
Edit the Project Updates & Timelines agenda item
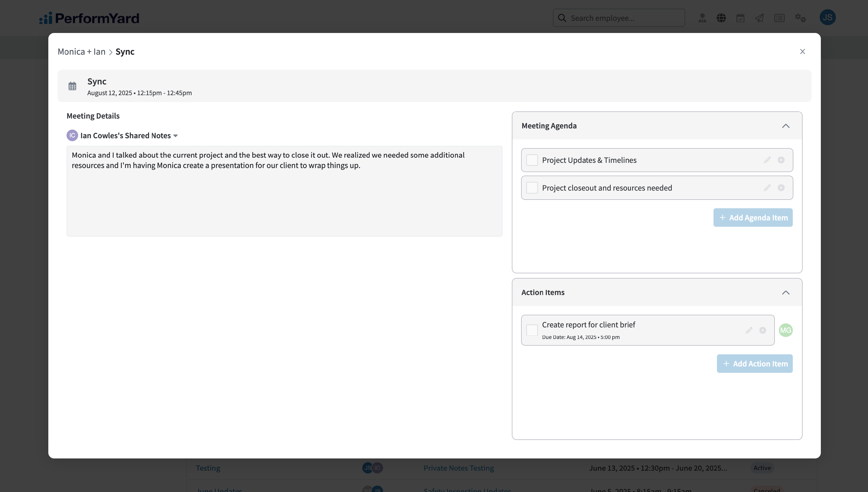click(767, 160)
